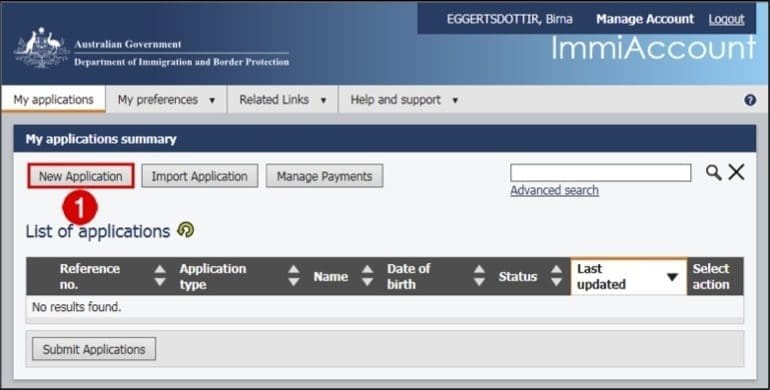Click the Select action column header

click(715, 276)
